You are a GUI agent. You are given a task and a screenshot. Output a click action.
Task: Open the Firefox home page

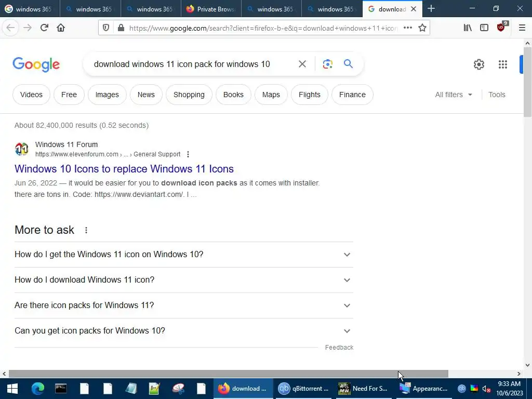click(61, 28)
